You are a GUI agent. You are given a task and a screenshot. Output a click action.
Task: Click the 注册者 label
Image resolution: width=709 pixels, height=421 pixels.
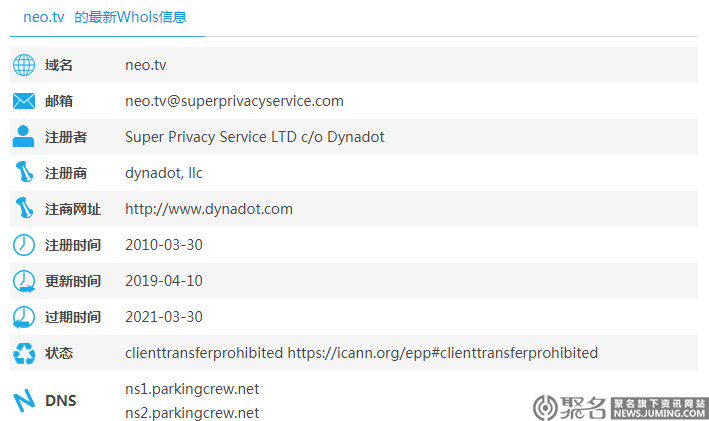(66, 137)
